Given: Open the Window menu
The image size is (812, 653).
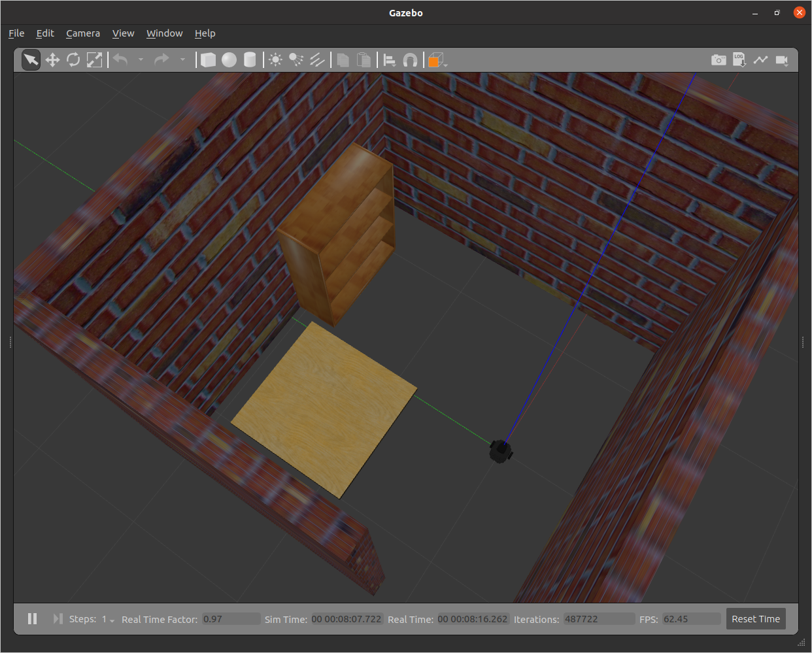Looking at the screenshot, I should coord(165,33).
